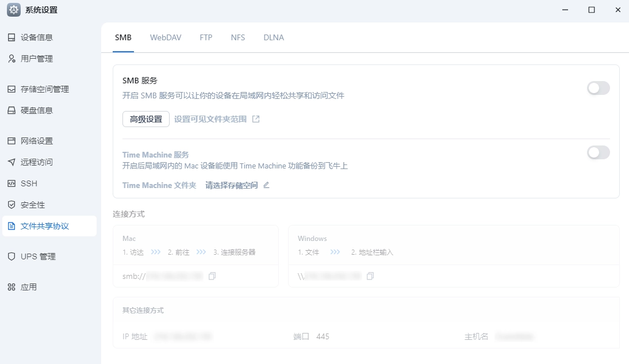Toggle the Time Machine 服务 switch
The height and width of the screenshot is (364, 629).
point(598,152)
